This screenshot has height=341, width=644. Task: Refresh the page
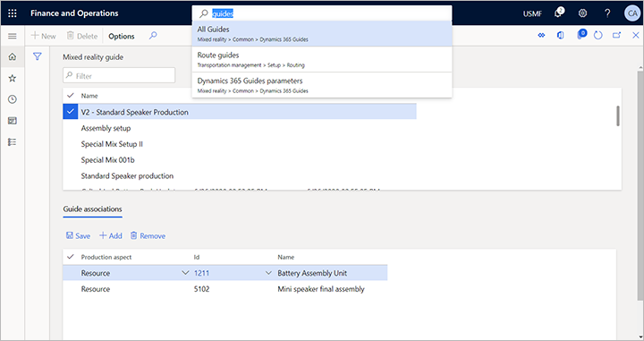598,35
